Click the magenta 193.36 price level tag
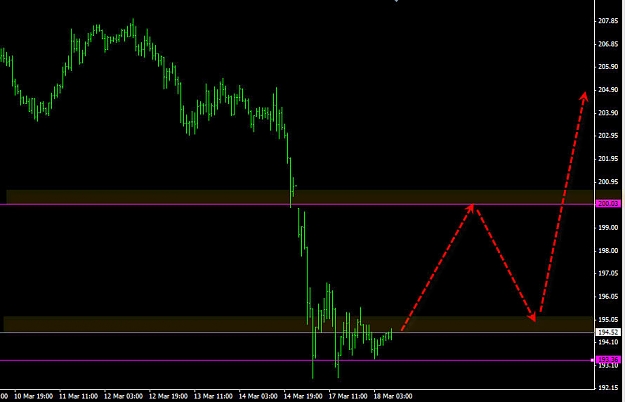Viewport: 625px width, 402px height. [608, 360]
